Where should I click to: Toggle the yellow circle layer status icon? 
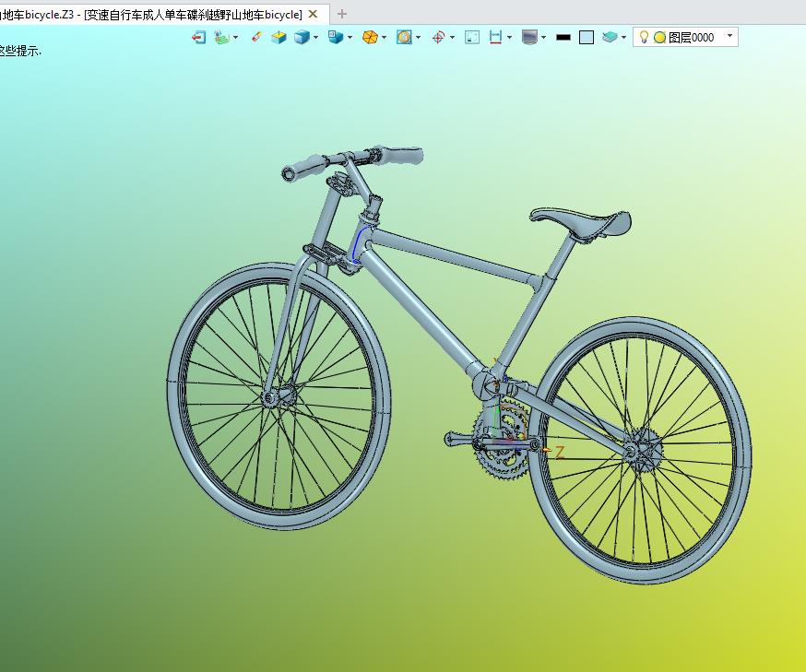(x=660, y=38)
